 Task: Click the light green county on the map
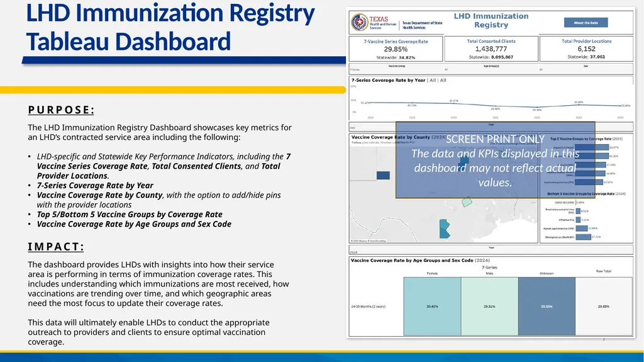(x=467, y=201)
